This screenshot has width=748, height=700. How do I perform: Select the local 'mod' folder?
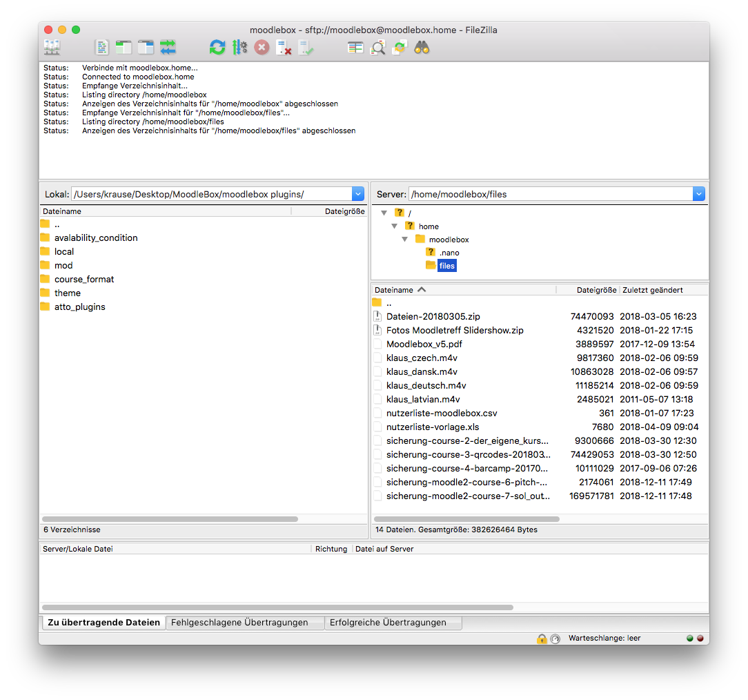click(x=204, y=265)
